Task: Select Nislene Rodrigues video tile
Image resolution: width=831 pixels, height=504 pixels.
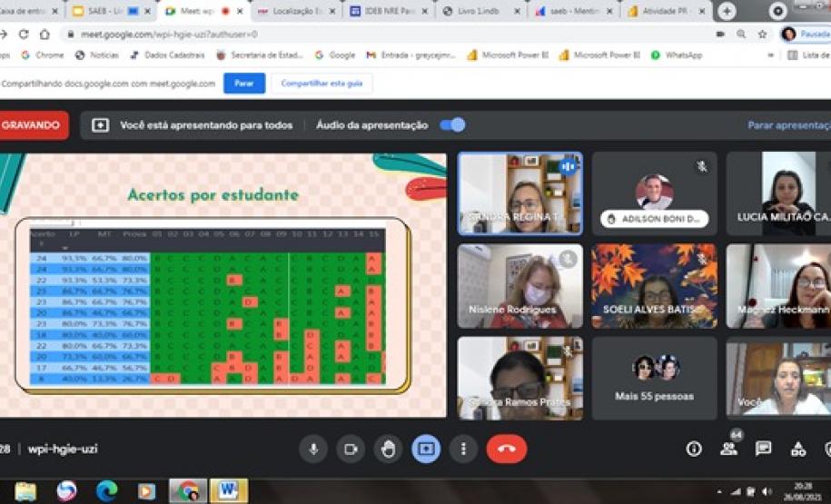Action: [x=519, y=285]
